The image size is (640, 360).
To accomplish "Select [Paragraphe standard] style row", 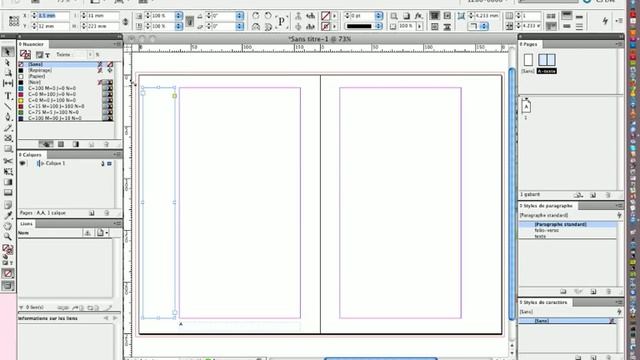I will pyautogui.click(x=568, y=224).
